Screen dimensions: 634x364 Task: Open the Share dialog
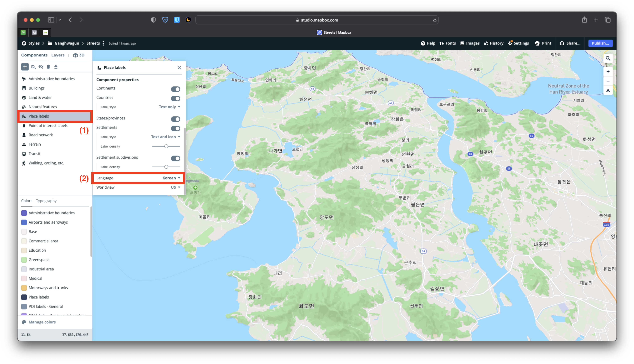(570, 43)
